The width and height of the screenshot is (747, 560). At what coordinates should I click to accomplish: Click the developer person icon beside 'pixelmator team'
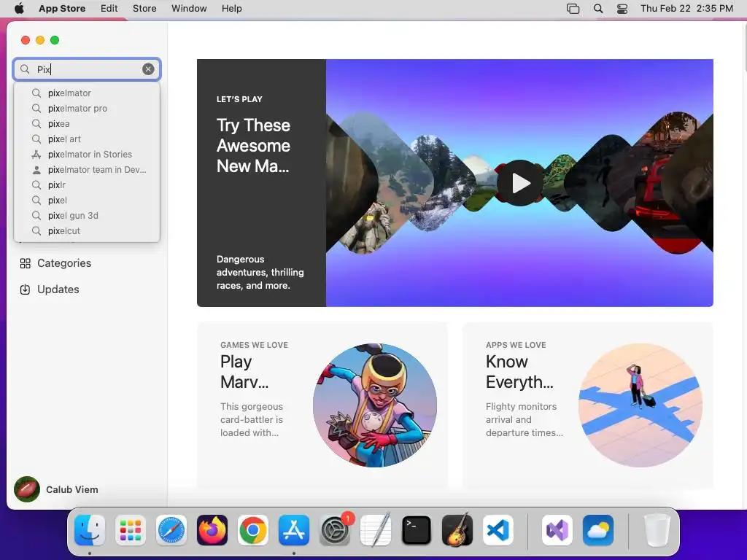tap(36, 169)
